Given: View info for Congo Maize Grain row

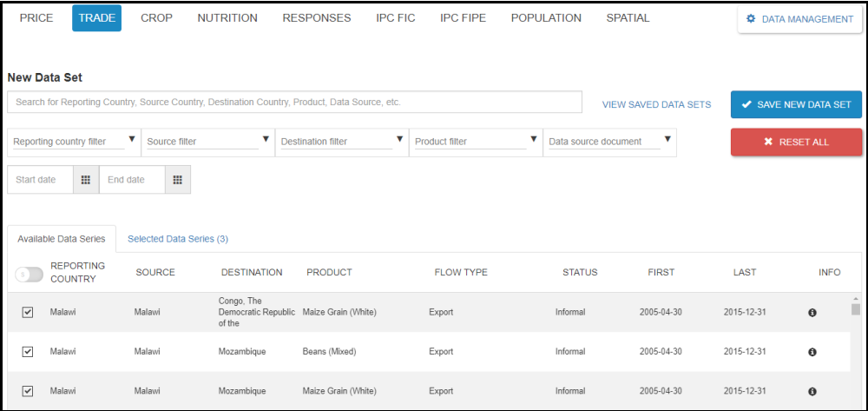Looking at the screenshot, I should coord(812,313).
